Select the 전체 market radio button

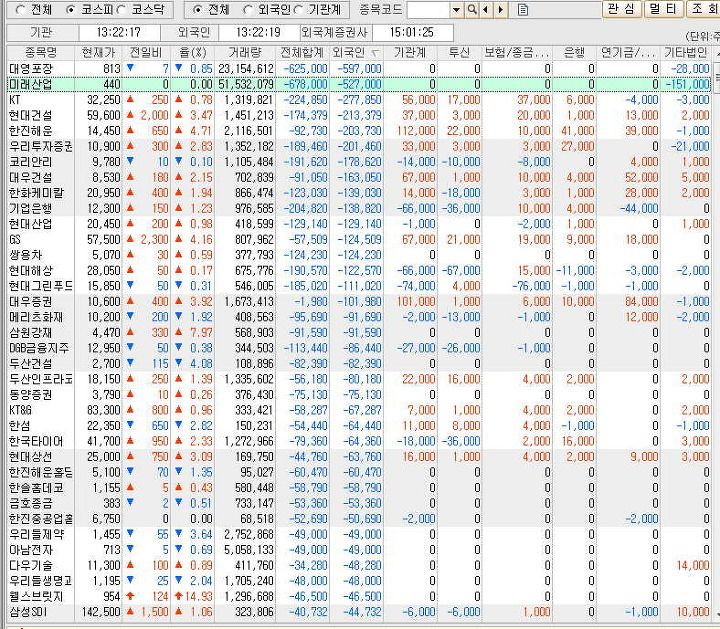click(21, 10)
